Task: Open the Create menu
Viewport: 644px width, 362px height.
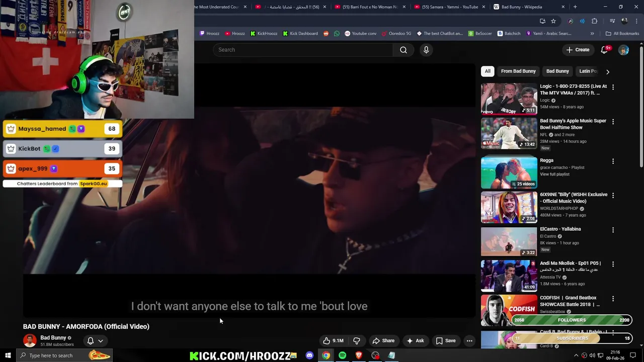Action: [577, 50]
